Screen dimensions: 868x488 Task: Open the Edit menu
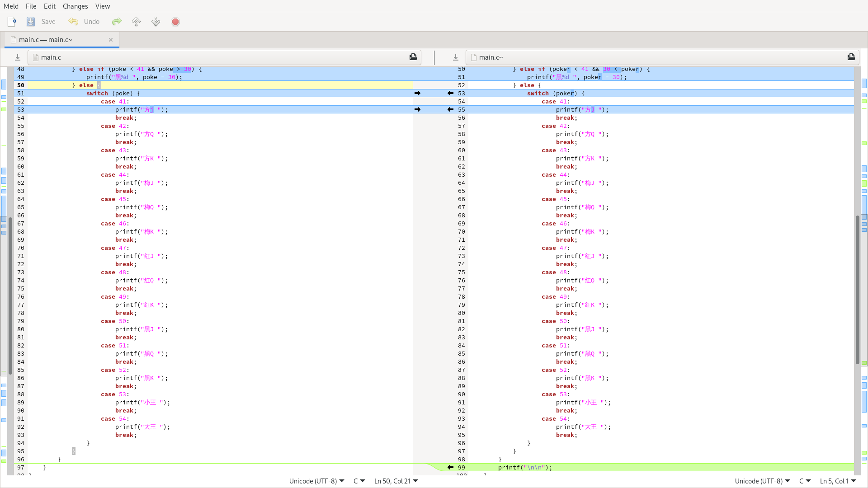[50, 6]
